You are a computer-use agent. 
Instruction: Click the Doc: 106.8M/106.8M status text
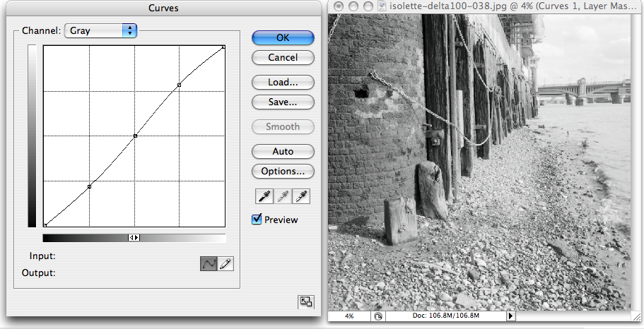click(445, 316)
